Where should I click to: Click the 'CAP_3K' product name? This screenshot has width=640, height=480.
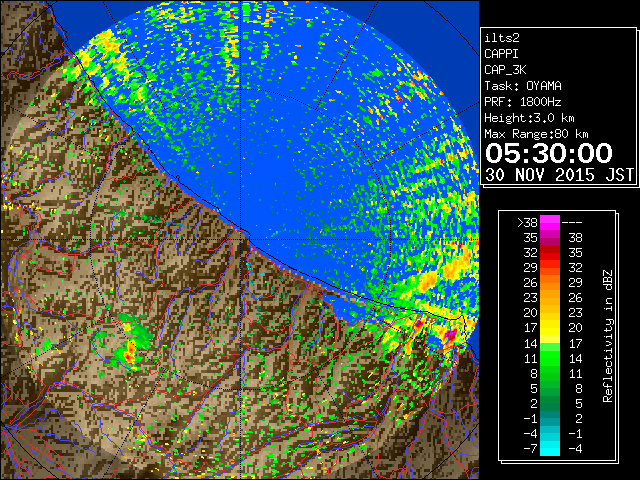click(505, 70)
